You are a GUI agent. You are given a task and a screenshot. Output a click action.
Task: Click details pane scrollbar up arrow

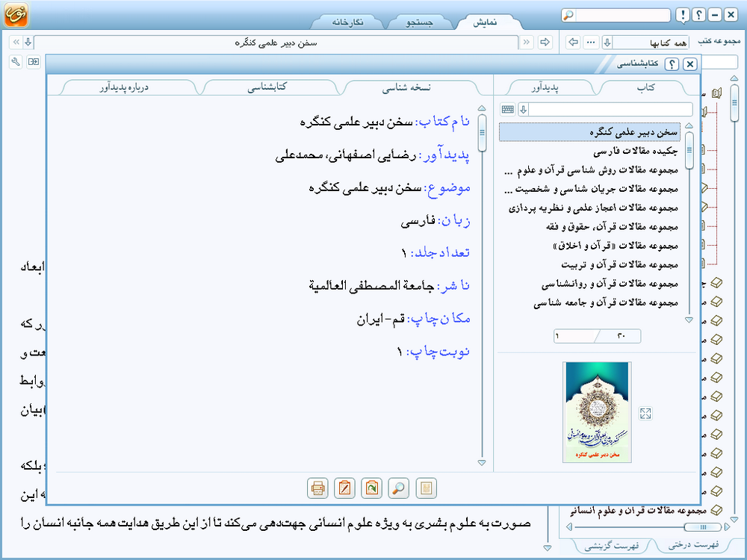pyautogui.click(x=482, y=108)
